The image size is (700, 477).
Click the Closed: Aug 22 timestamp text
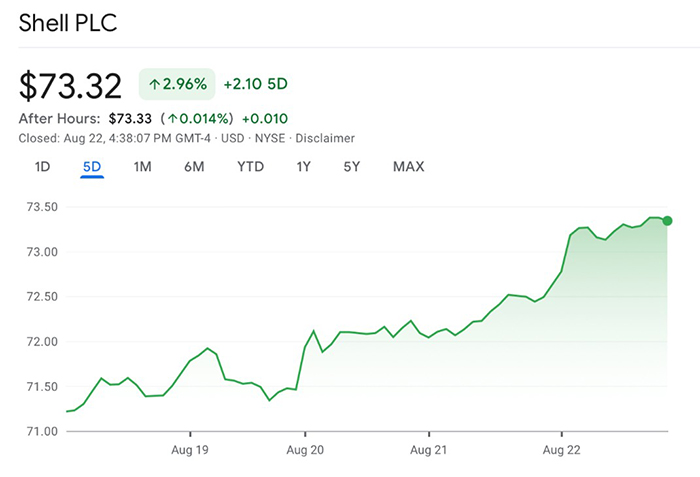(114, 138)
